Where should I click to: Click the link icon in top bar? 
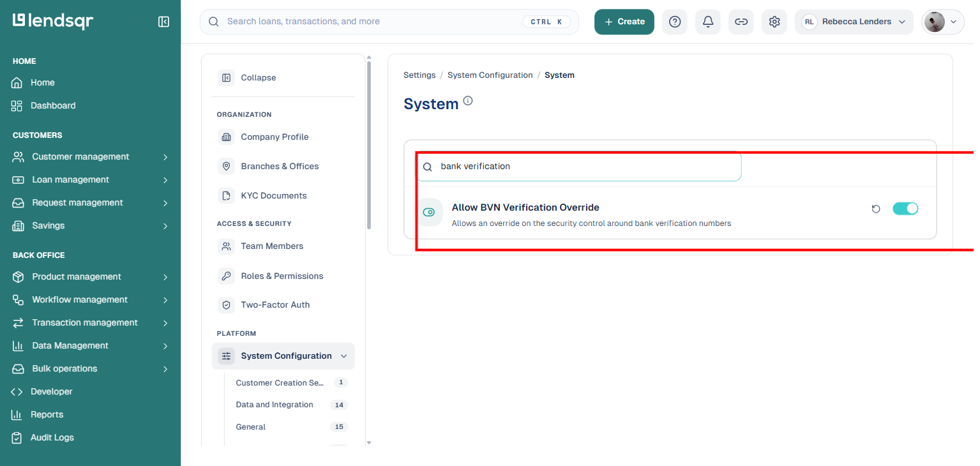coord(741,22)
